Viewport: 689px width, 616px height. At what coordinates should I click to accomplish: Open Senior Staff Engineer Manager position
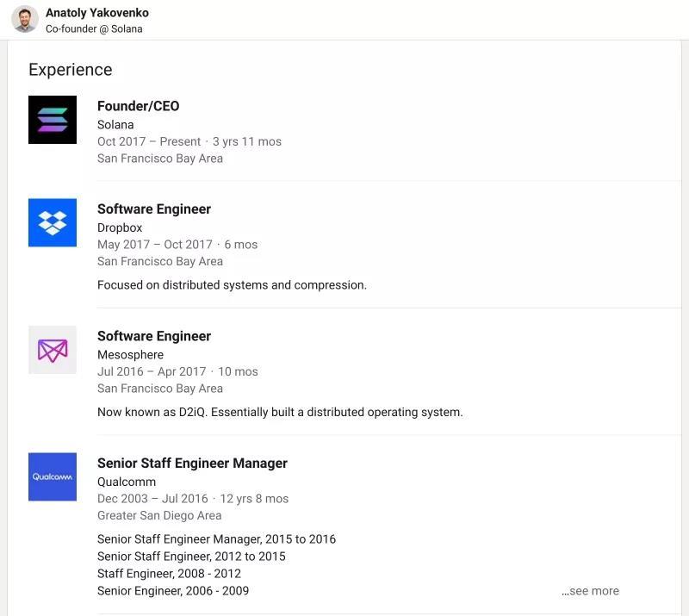point(192,463)
